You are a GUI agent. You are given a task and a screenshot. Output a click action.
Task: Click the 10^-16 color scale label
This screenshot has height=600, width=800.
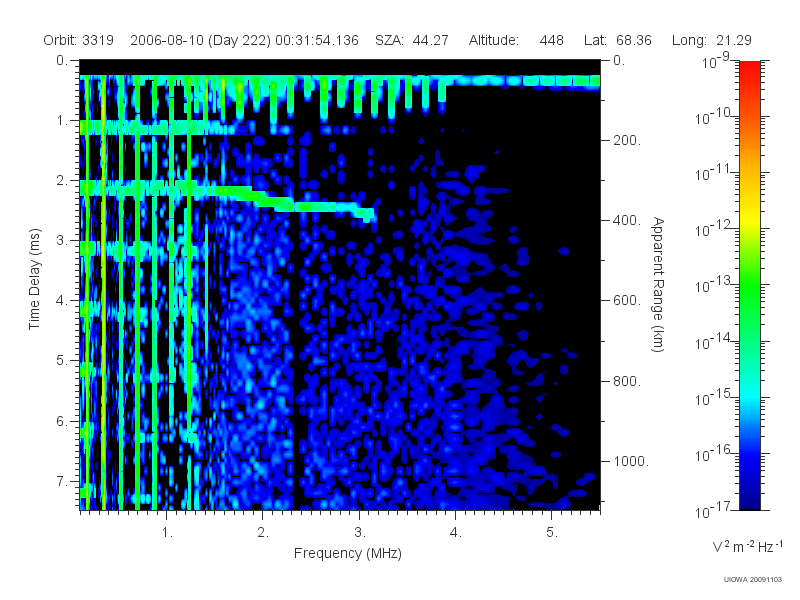713,454
